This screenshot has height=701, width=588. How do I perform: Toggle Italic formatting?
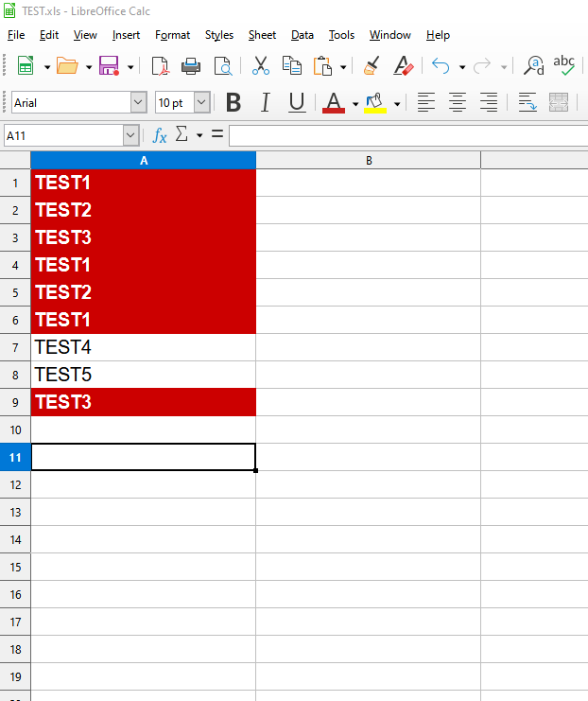coord(265,102)
